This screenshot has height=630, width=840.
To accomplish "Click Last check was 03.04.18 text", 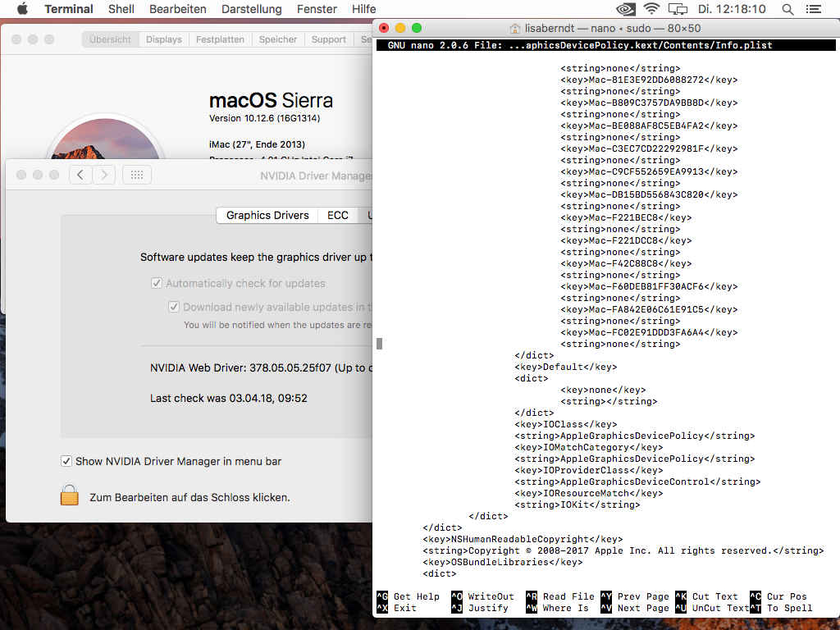I will [229, 398].
